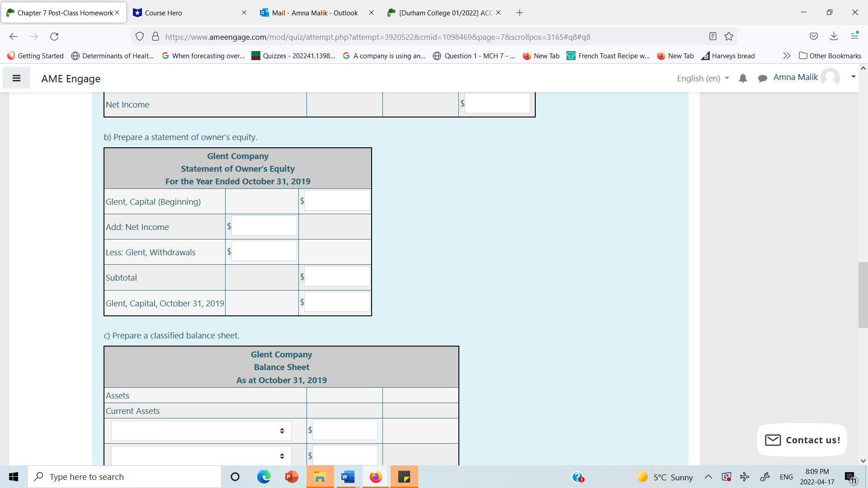Bookmark this page with the star icon

coord(729,37)
